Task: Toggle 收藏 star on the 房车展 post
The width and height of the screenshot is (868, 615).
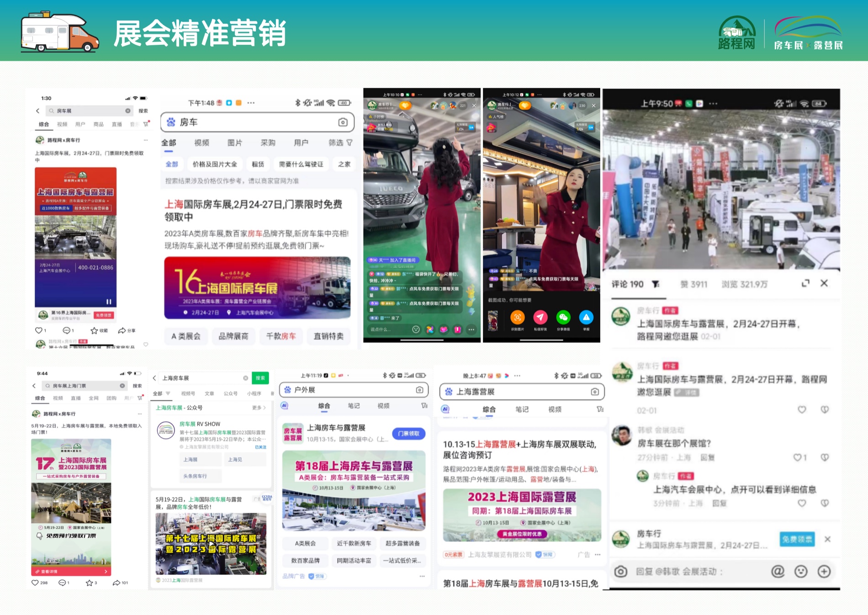Action: click(94, 330)
